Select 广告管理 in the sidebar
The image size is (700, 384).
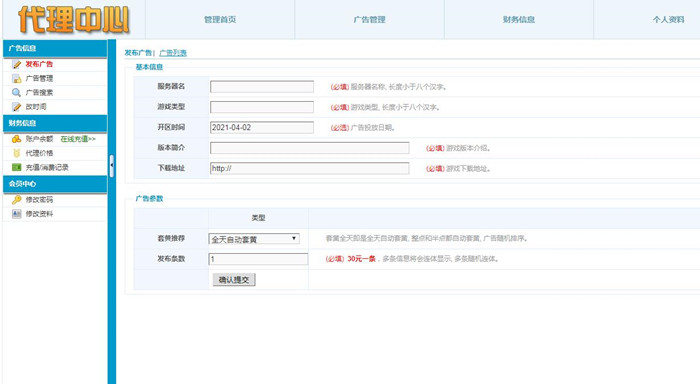(x=39, y=79)
